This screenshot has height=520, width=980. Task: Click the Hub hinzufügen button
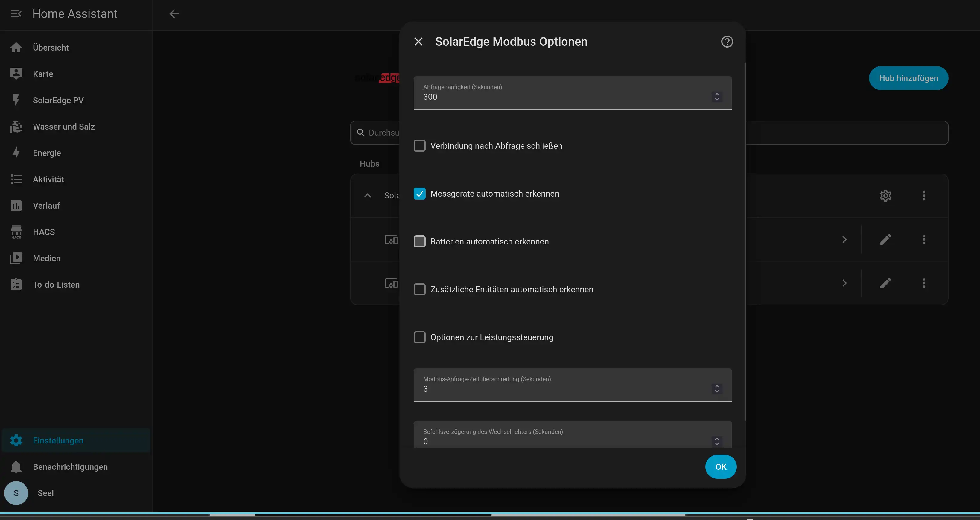pos(908,78)
